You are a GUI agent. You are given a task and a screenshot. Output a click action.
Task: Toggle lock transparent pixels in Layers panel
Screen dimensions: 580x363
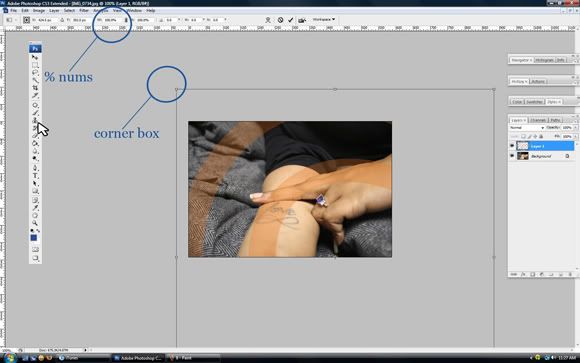click(523, 137)
